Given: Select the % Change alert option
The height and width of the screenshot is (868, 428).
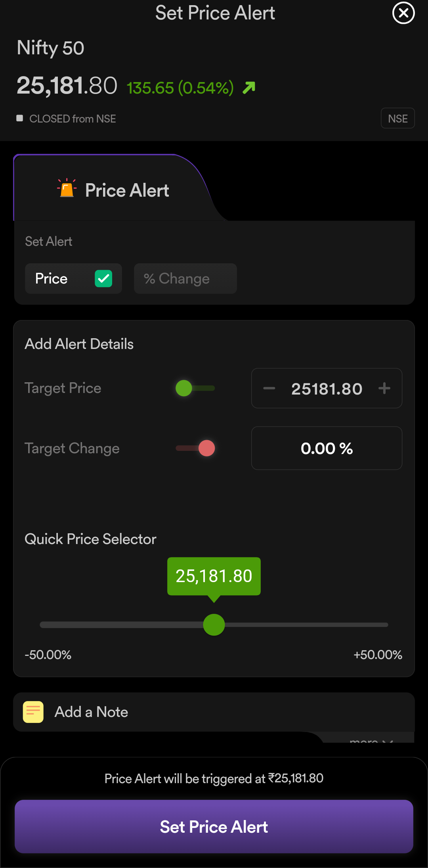Looking at the screenshot, I should [x=185, y=278].
